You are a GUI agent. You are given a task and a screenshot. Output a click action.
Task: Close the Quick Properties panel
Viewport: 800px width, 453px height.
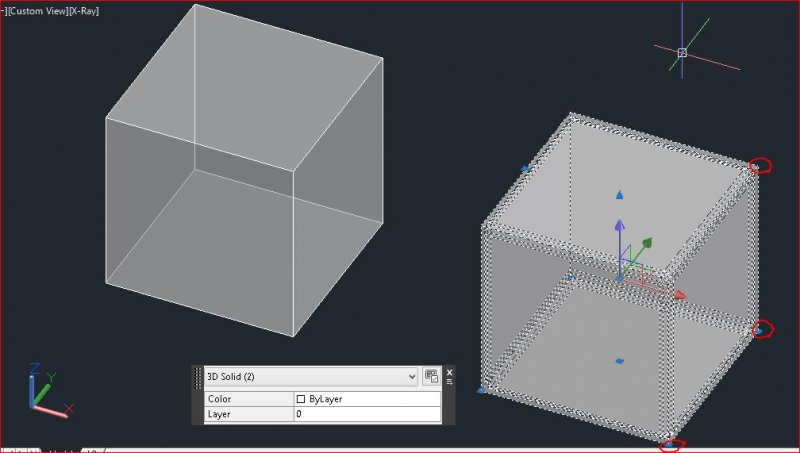click(x=449, y=372)
